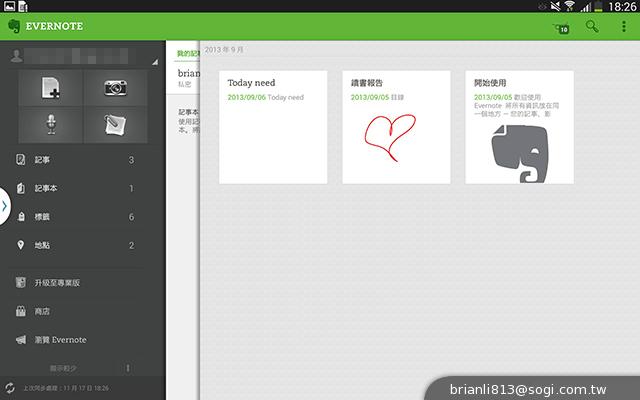Tap the red heart drawing
Image resolution: width=640 pixels, height=400 pixels.
click(390, 137)
